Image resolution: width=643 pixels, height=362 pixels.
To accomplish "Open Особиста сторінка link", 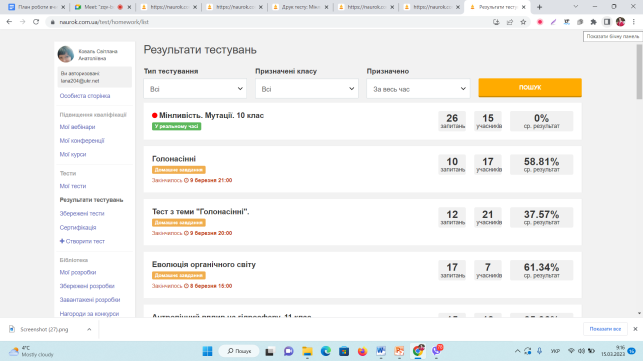I will tap(85, 96).
